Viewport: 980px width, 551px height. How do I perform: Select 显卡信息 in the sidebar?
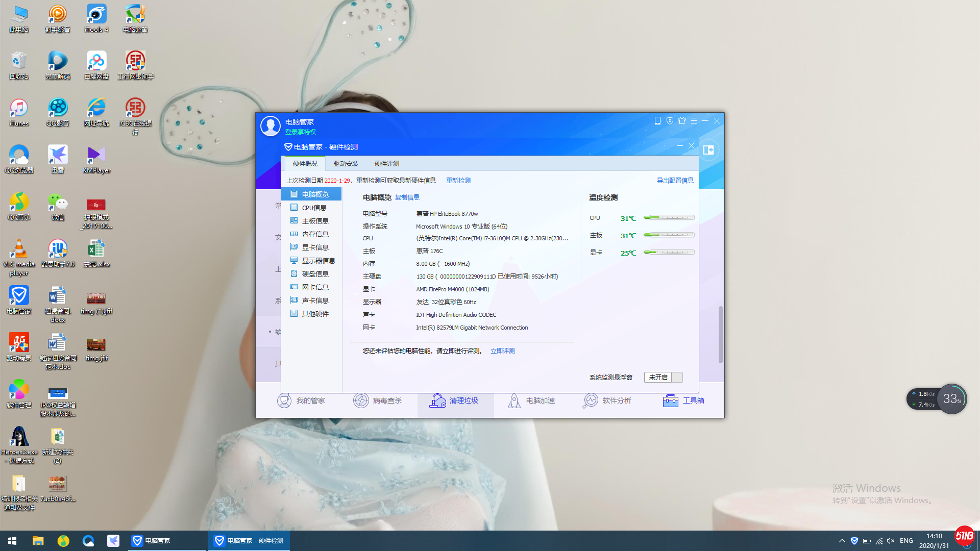[x=315, y=247]
